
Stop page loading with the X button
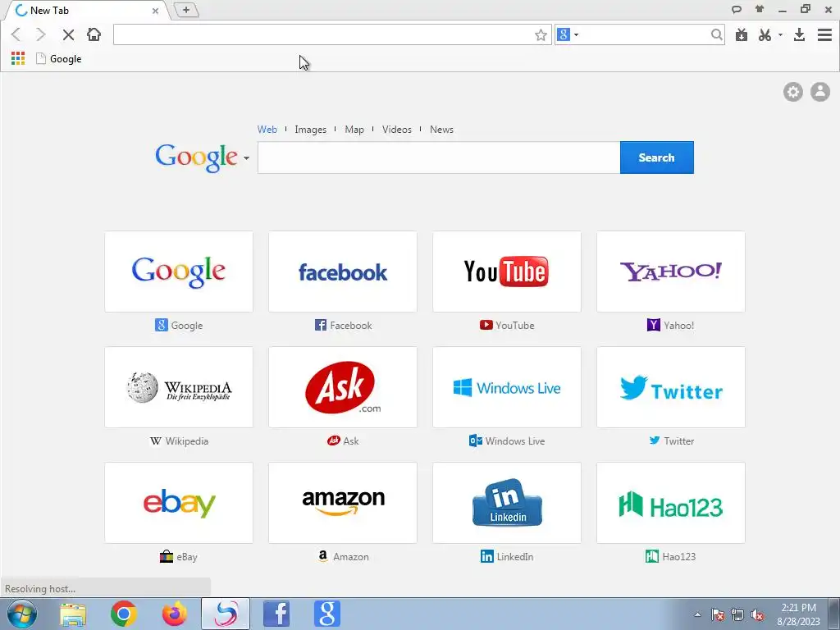[x=68, y=34]
